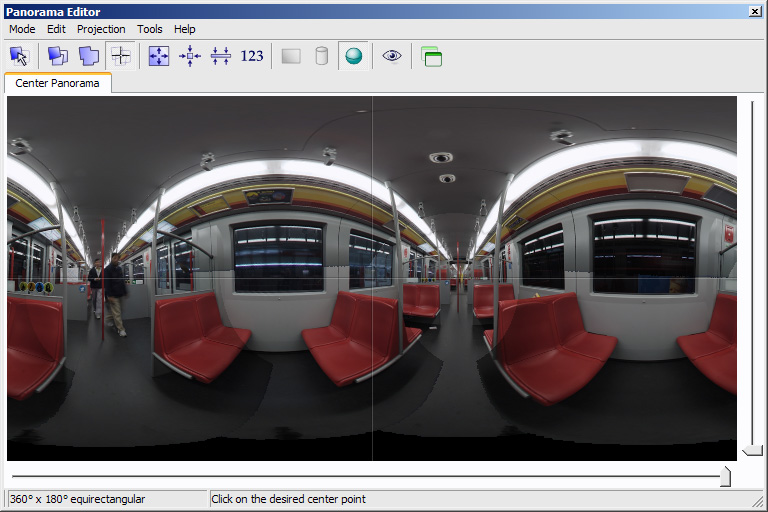Click the stacked blue shapes toolbar icon

tap(89, 56)
